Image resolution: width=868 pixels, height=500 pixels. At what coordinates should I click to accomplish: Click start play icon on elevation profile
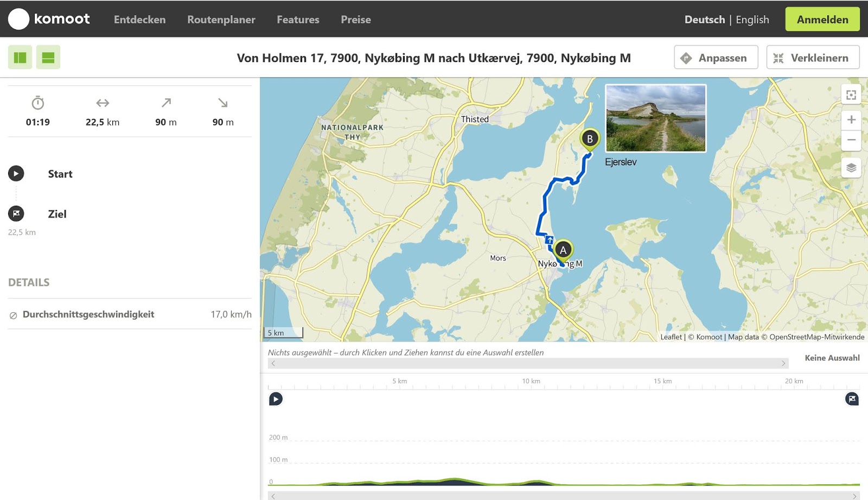276,400
